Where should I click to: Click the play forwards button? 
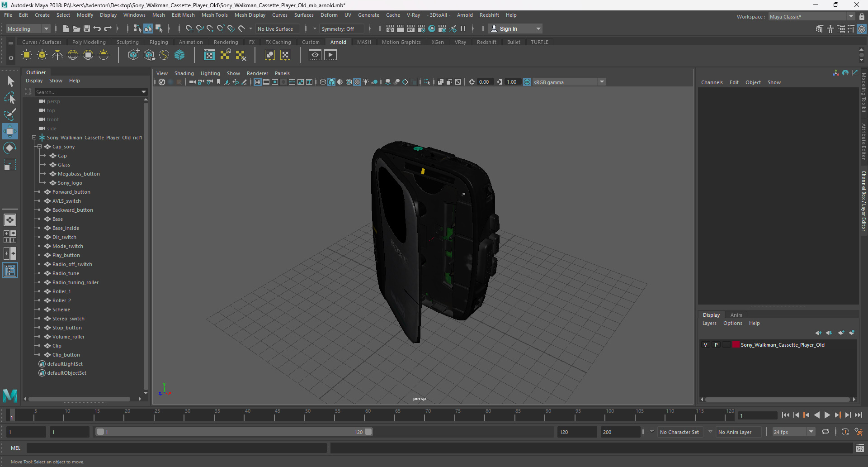click(827, 415)
